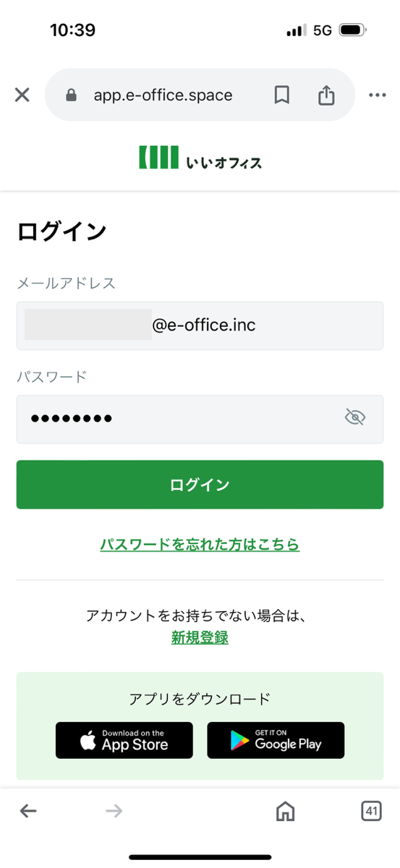The image size is (400, 868).
Task: Tap the battery indicator in the status bar
Action: (x=354, y=30)
